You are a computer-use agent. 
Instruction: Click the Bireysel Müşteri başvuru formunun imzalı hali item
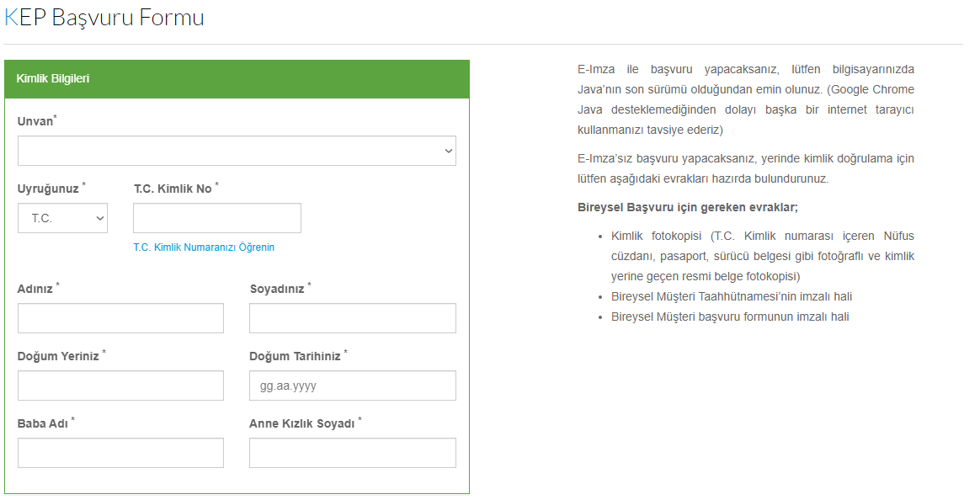point(730,316)
